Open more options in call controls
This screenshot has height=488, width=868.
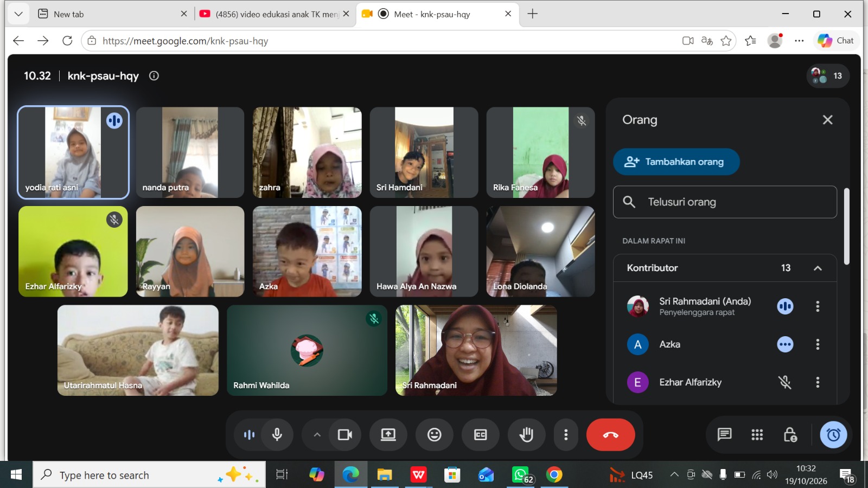click(566, 434)
